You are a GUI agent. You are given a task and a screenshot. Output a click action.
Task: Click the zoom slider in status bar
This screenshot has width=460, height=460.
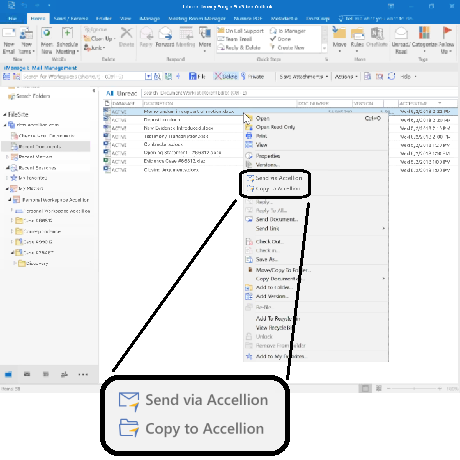pyautogui.click(x=414, y=388)
